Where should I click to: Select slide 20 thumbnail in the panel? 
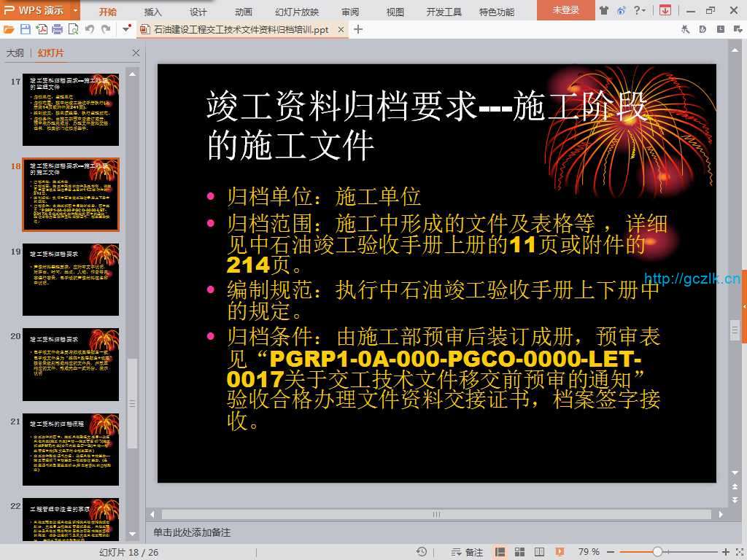[71, 364]
